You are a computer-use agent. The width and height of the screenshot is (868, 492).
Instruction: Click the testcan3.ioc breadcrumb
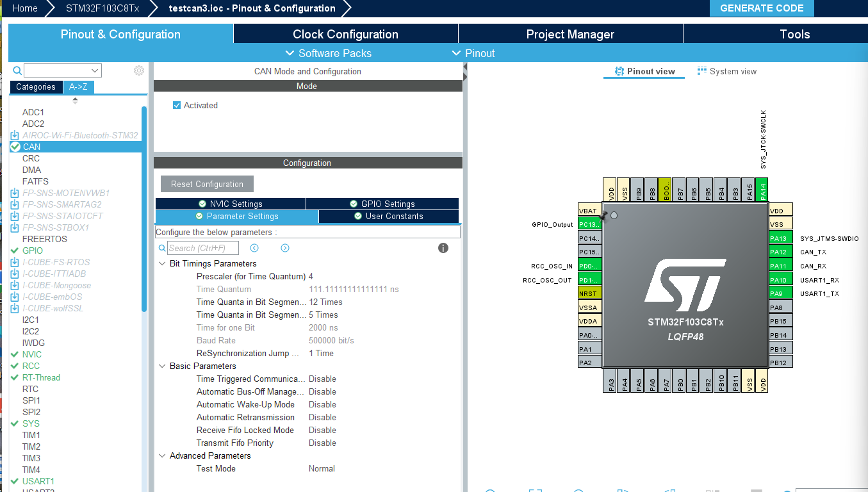(252, 8)
